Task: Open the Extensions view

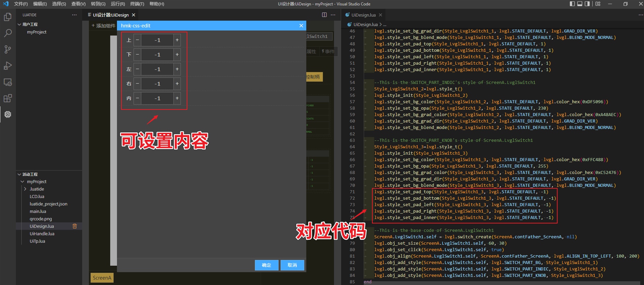Action: 8,98
